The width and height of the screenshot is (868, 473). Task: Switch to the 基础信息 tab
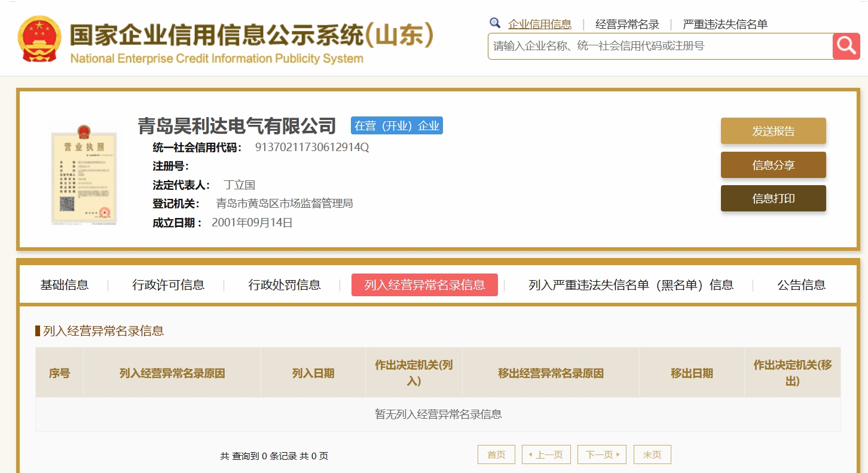65,285
